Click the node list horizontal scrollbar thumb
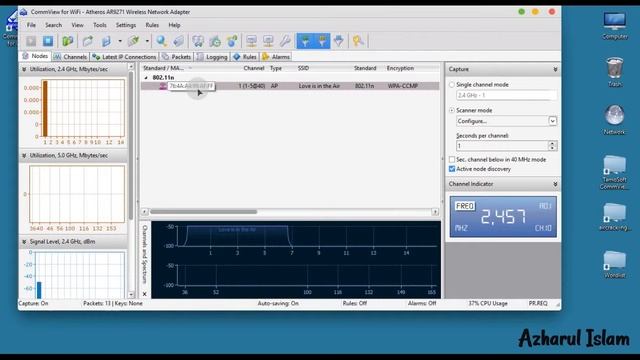This screenshot has height=360, width=640. pyautogui.click(x=203, y=212)
